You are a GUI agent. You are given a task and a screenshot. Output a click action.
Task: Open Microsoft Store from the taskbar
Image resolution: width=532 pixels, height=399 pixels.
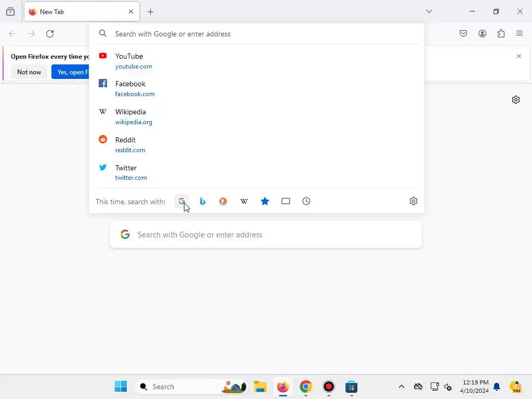(352, 387)
